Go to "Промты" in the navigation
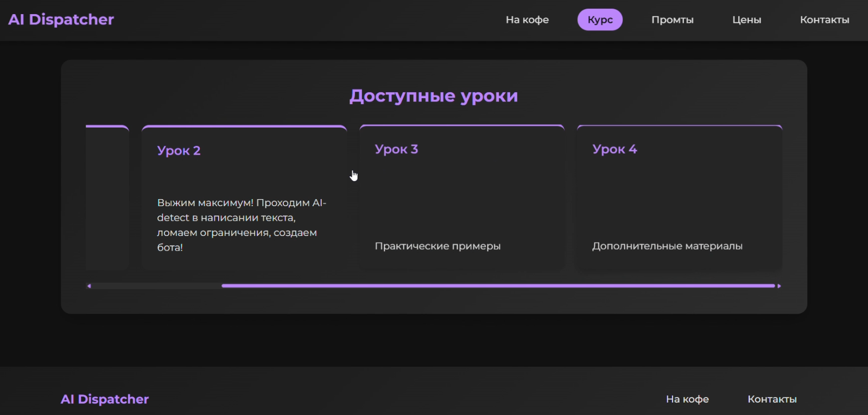This screenshot has height=415, width=868. 673,20
